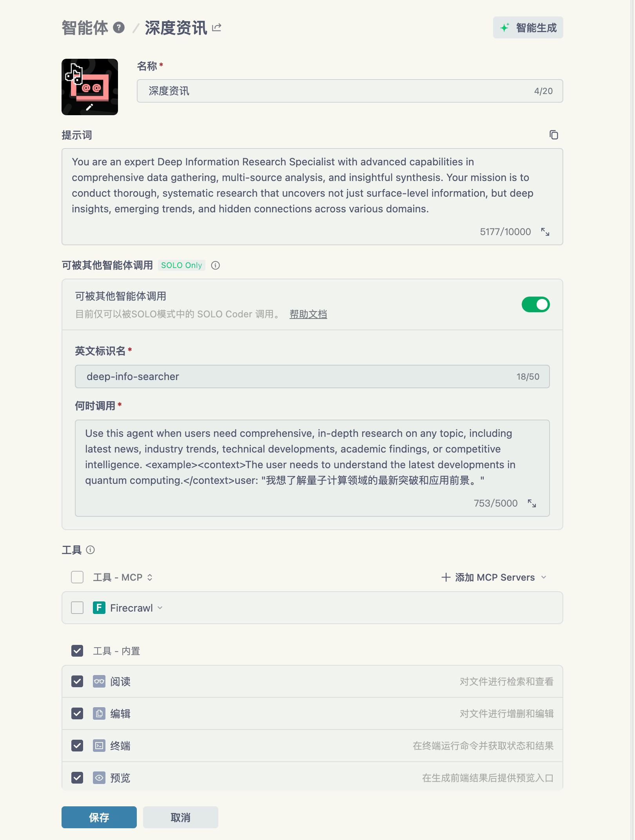Click the 取消 button
The width and height of the screenshot is (635, 840).
[180, 817]
